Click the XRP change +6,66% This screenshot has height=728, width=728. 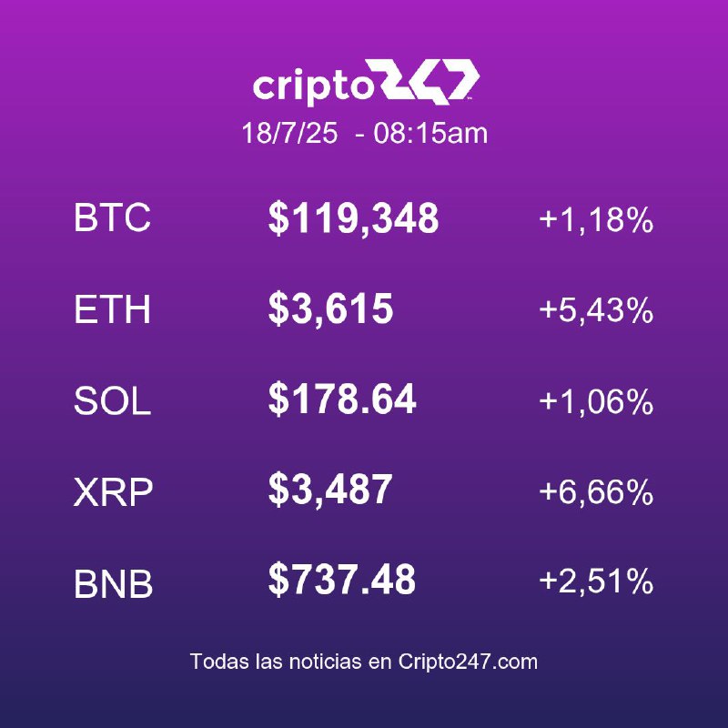pyautogui.click(x=596, y=491)
